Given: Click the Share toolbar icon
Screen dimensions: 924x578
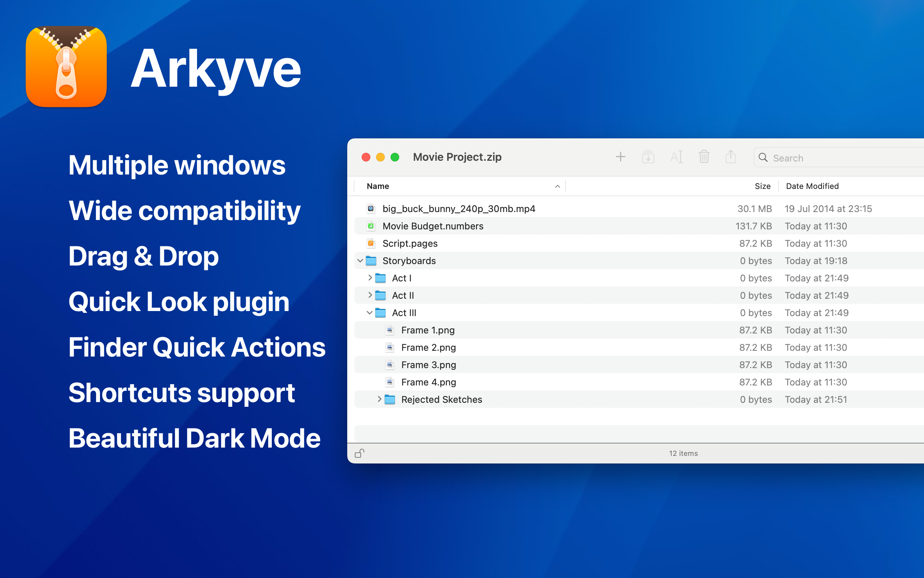Looking at the screenshot, I should point(731,156).
